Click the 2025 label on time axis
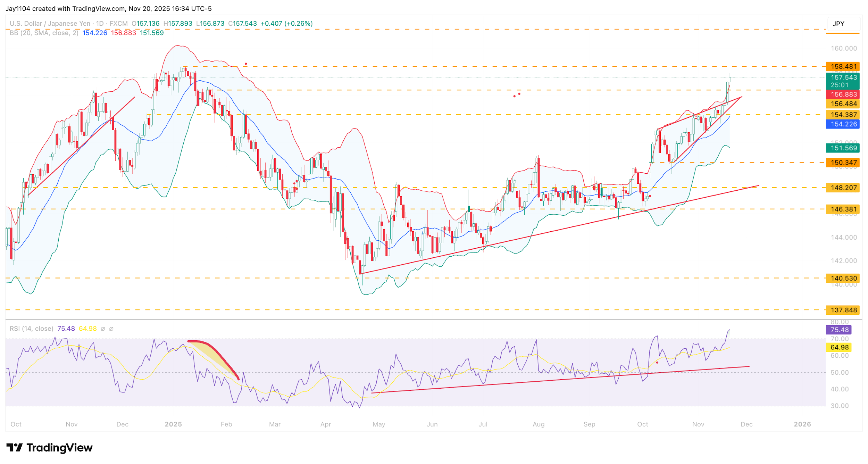Viewport: 868px width, 464px height. point(173,424)
